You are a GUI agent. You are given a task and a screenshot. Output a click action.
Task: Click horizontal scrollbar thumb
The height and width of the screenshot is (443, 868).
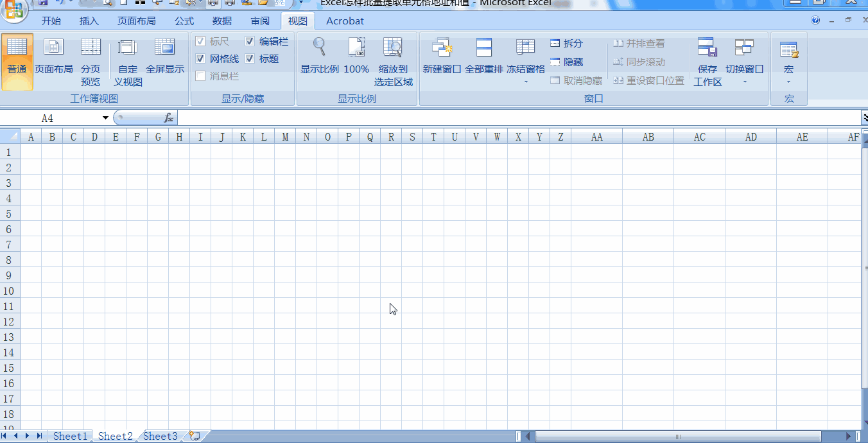coord(677,437)
